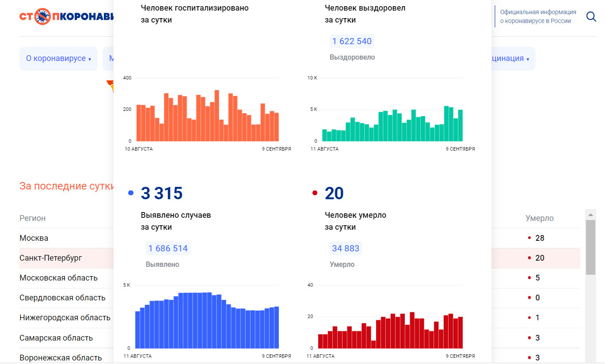The width and height of the screenshot is (605, 364).
Task: Click the region table scrollbar thumb
Action: pyautogui.click(x=590, y=247)
